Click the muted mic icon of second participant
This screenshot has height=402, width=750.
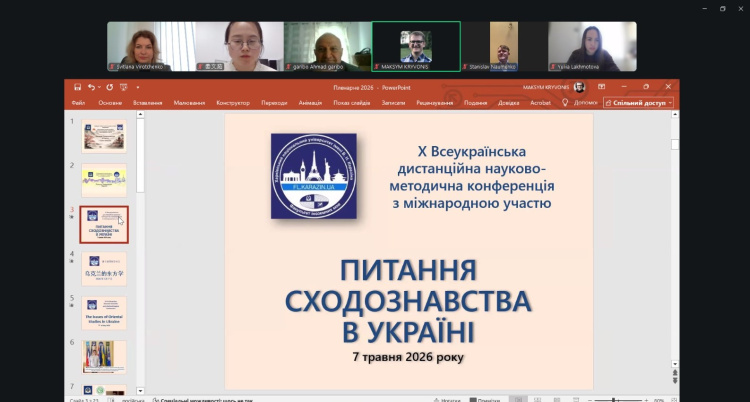coord(200,67)
